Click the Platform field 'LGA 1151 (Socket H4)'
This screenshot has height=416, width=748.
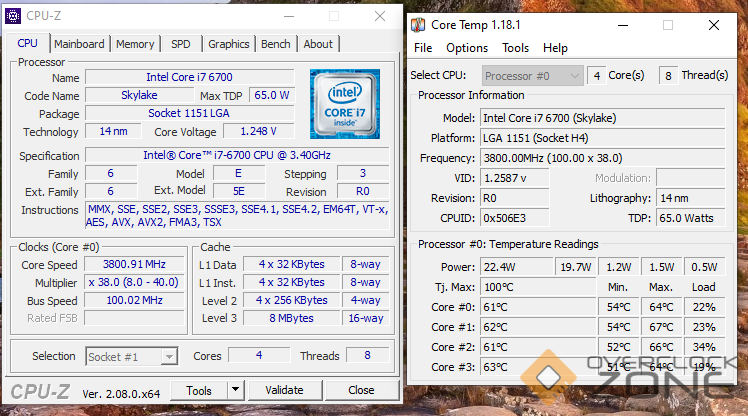coord(603,138)
